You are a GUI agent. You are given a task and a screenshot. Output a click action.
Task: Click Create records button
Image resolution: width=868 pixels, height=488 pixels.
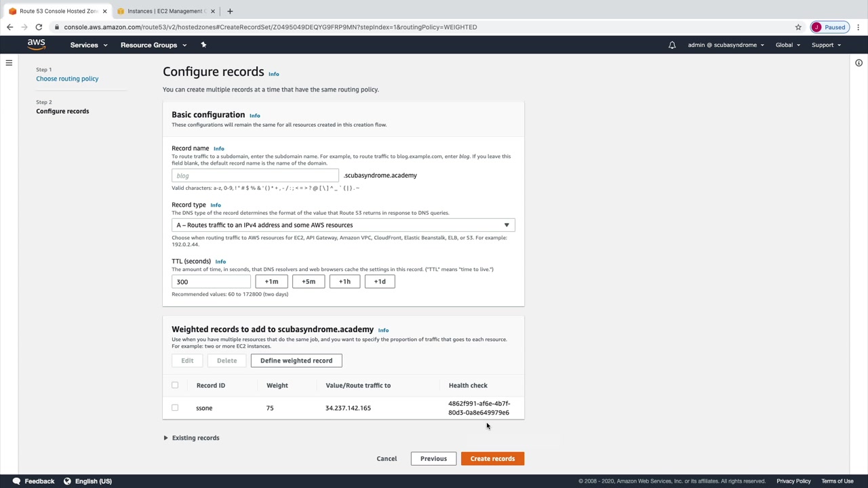click(492, 459)
